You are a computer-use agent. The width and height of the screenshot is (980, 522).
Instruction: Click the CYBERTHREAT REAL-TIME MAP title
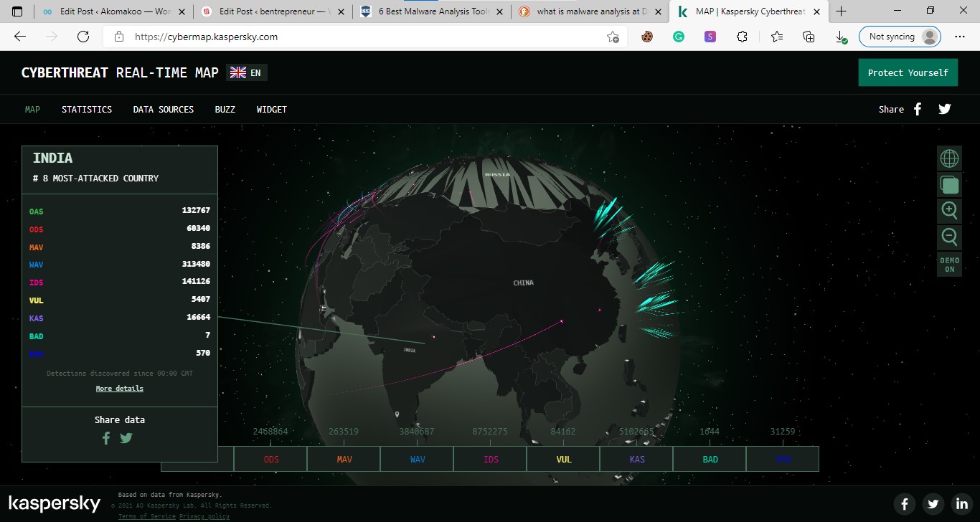coord(120,72)
